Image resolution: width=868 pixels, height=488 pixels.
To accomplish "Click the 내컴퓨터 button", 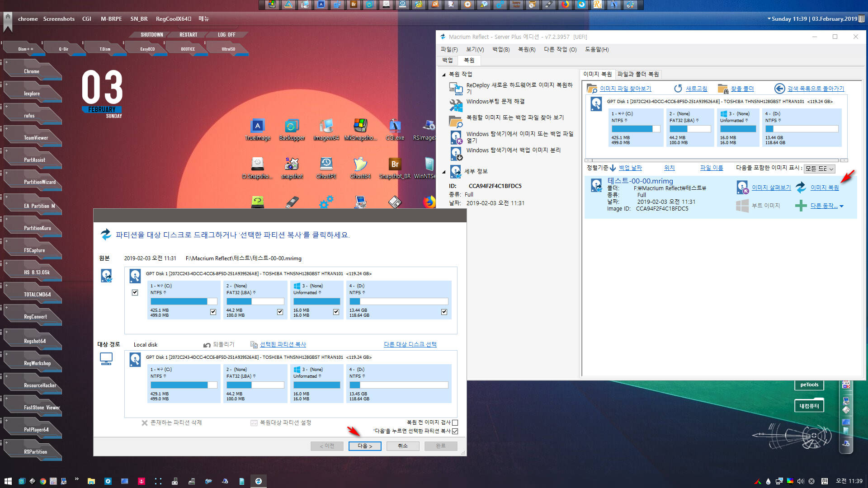I will (809, 406).
